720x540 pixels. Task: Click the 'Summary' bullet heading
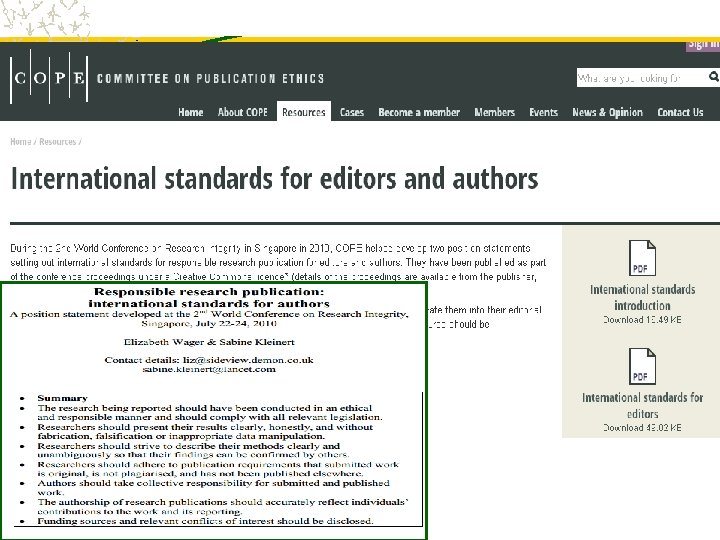point(62,398)
